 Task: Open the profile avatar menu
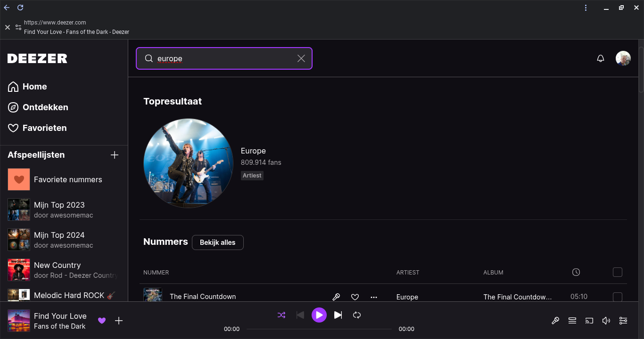623,58
